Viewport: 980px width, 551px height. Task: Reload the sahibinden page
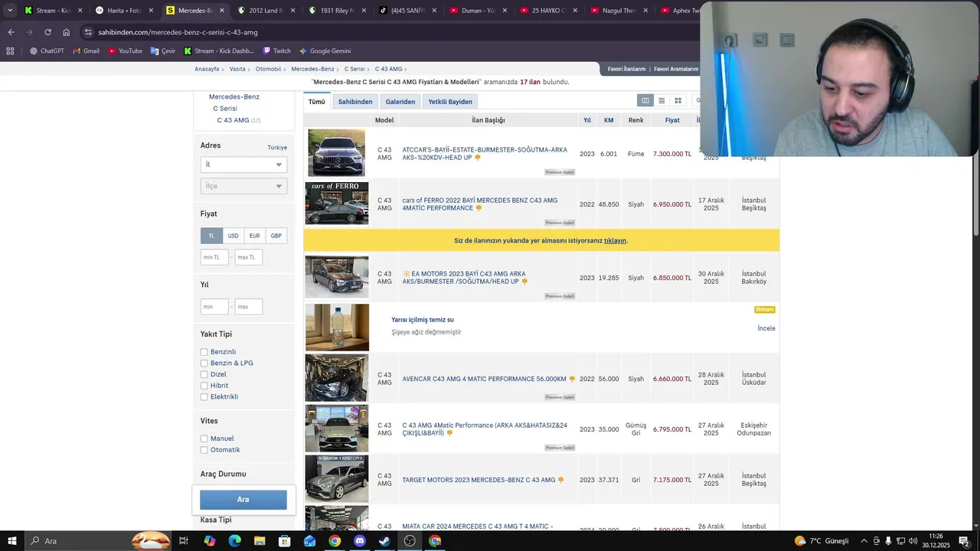[x=47, y=32]
